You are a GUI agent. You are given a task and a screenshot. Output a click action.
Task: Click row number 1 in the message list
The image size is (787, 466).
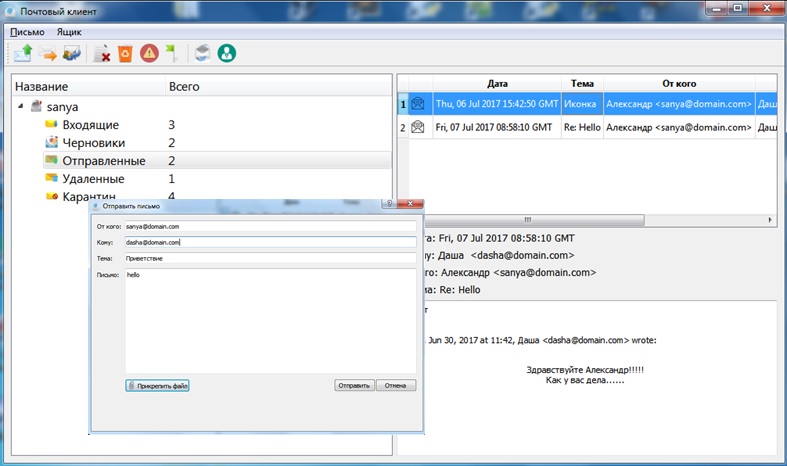pyautogui.click(x=403, y=104)
